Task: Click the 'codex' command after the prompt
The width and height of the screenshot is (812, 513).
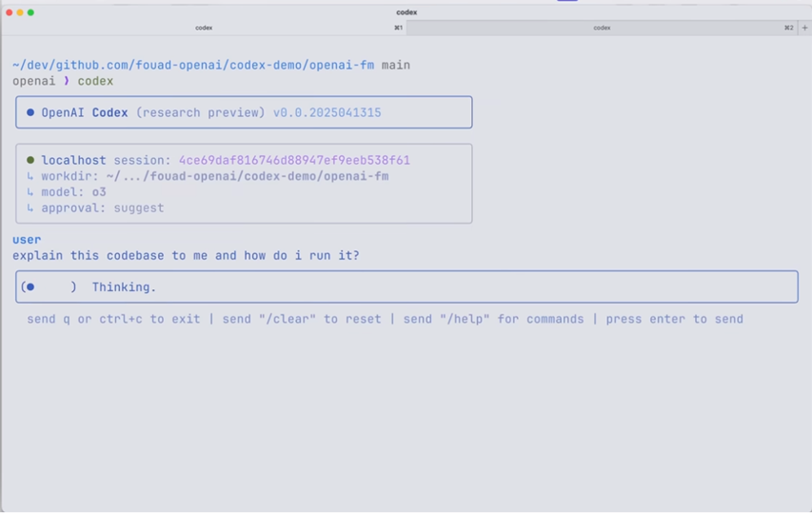Action: click(x=95, y=81)
